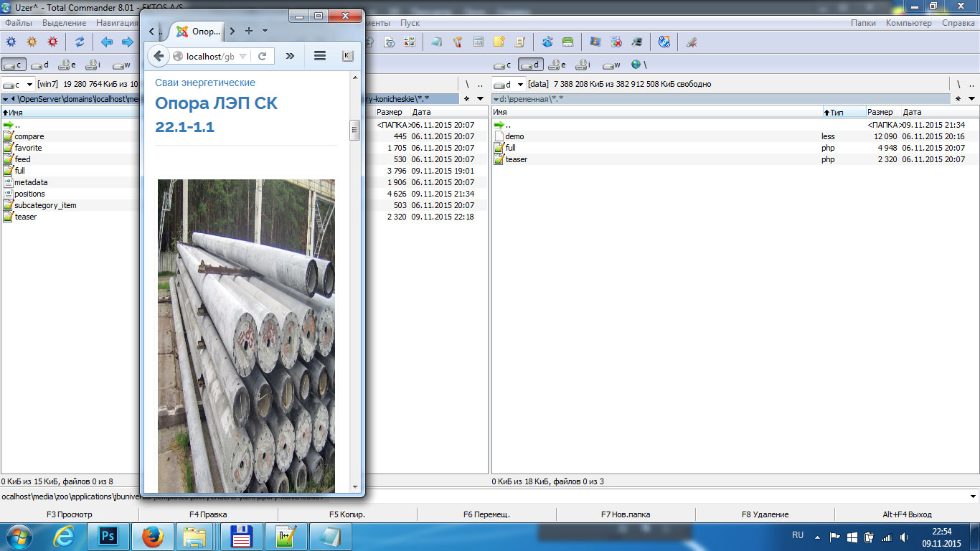Open Internet Explorer from the taskbar
Screen dimensions: 980x551
pos(64,536)
